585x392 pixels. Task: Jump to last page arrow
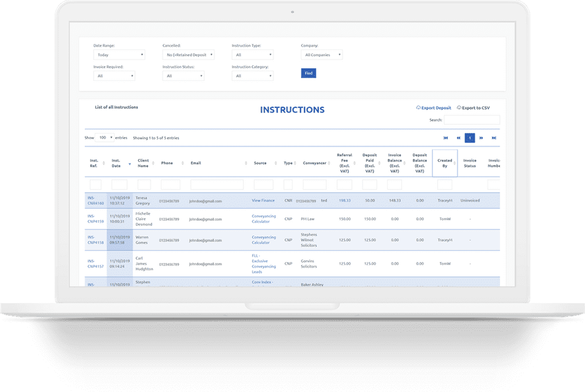coord(494,138)
